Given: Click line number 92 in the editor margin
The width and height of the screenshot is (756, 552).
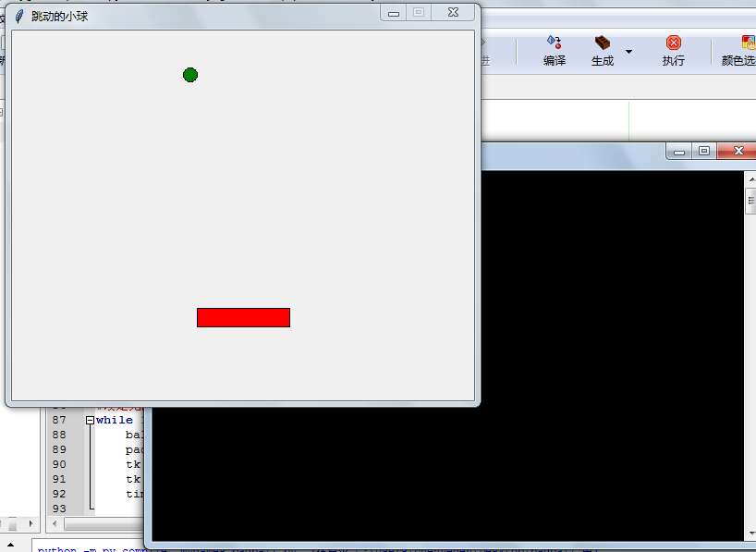Looking at the screenshot, I should coord(59,494).
